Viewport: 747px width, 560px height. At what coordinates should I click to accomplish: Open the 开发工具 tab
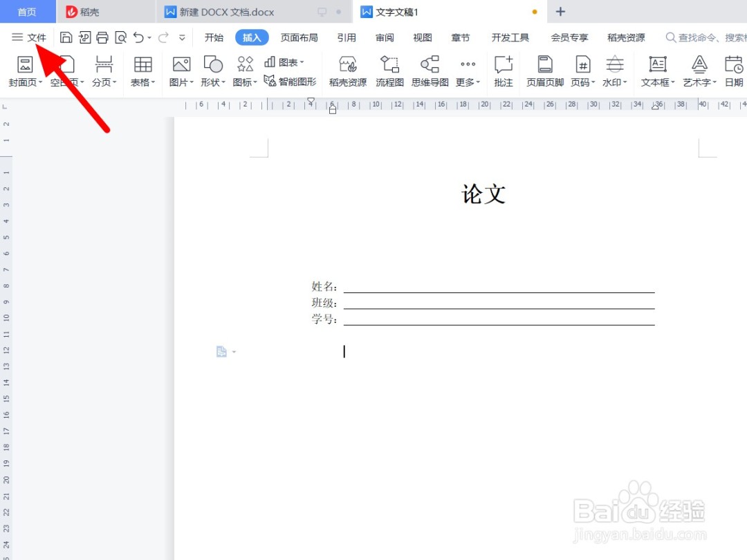pyautogui.click(x=510, y=37)
